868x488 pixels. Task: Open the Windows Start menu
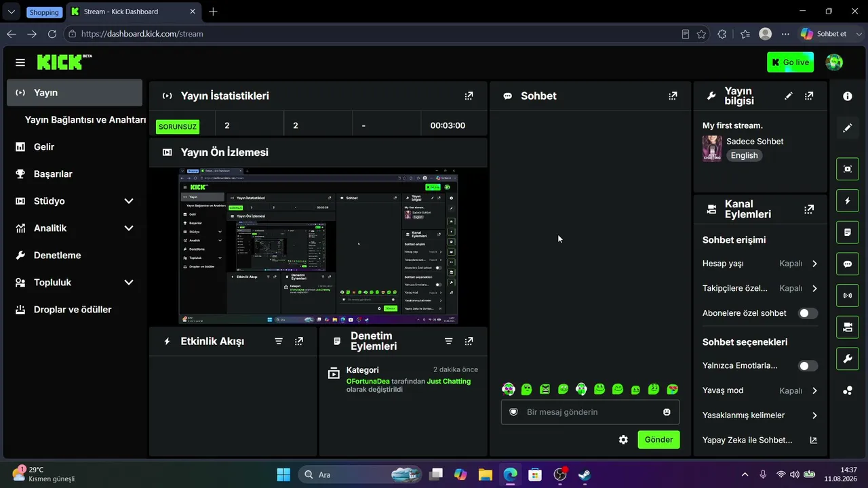pyautogui.click(x=283, y=474)
